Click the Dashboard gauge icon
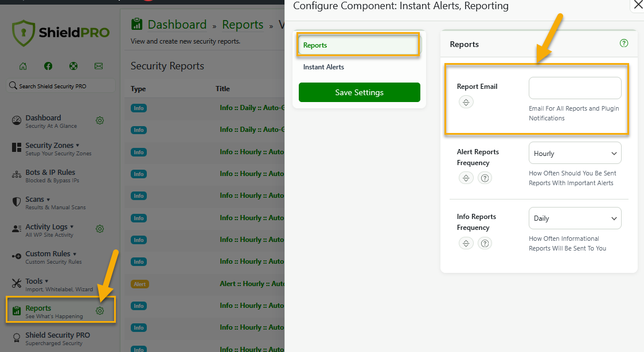This screenshot has width=644, height=352. point(17,120)
